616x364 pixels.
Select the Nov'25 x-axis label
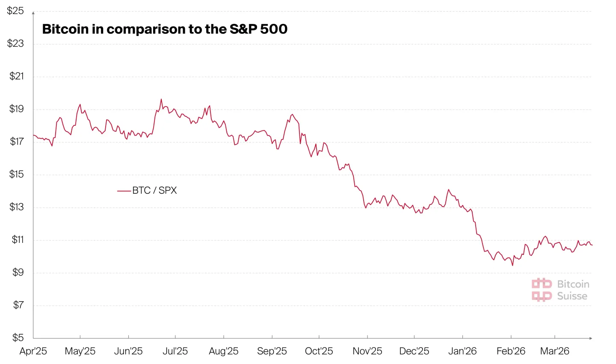point(367,351)
